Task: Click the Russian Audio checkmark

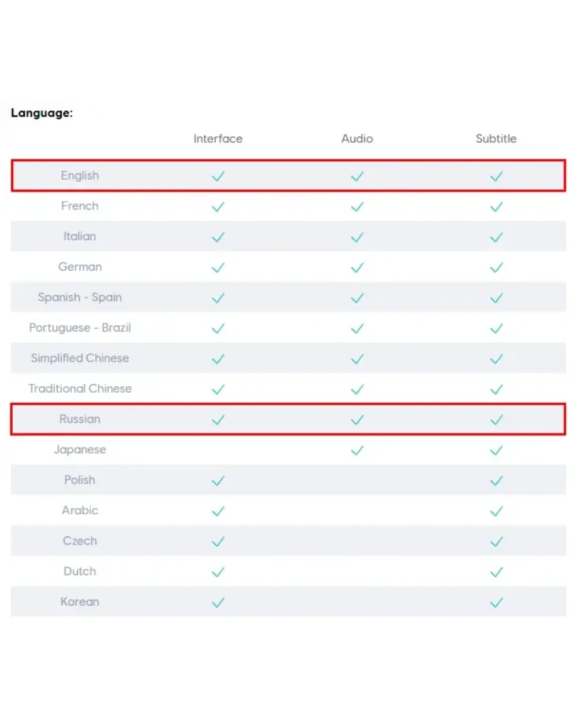Action: (x=357, y=420)
